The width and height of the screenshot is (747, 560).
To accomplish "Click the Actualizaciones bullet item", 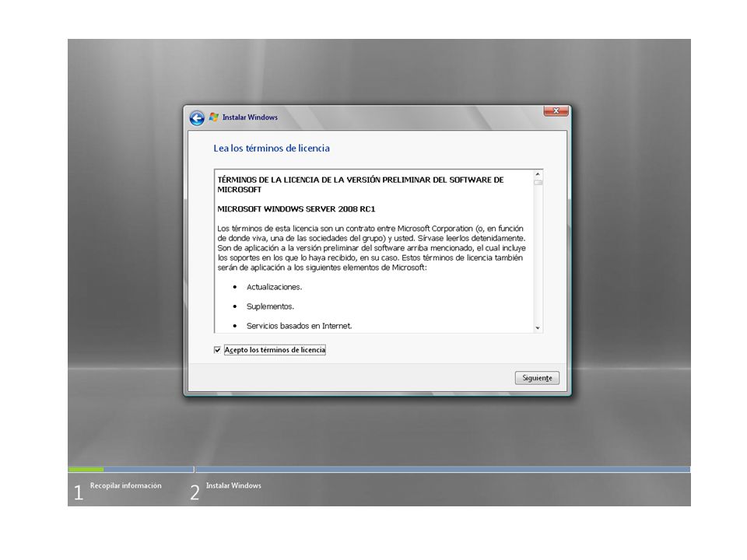I will click(x=275, y=287).
